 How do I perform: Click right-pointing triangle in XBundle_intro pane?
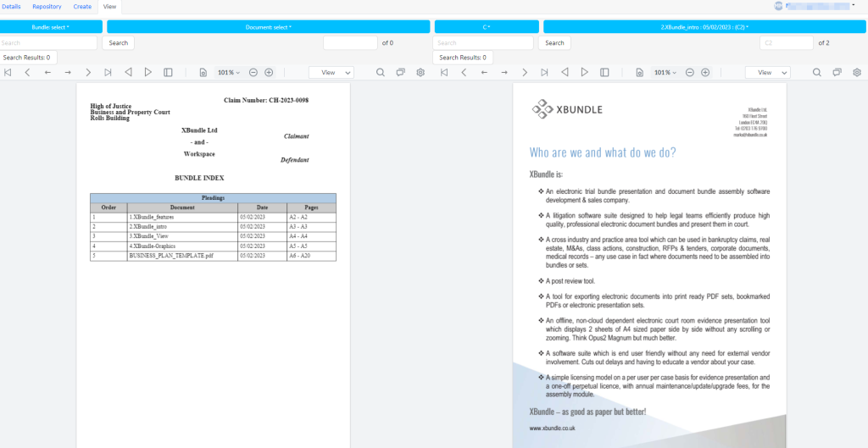(585, 73)
